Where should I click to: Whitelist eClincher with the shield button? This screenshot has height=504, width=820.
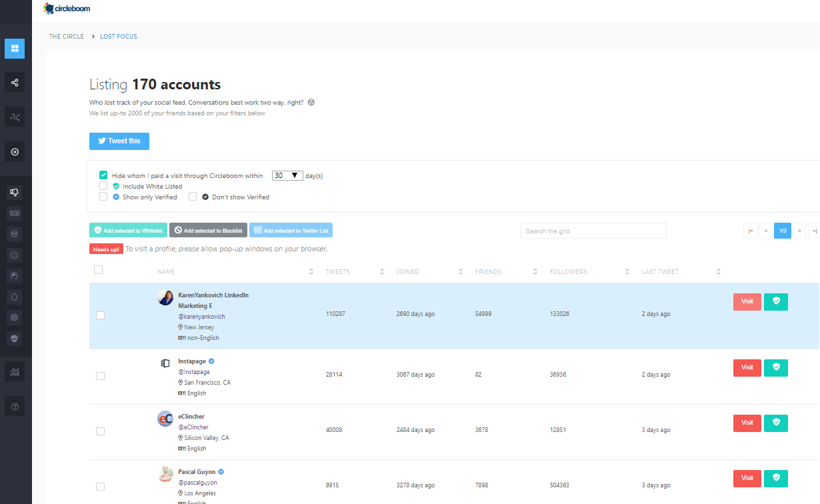(x=776, y=423)
